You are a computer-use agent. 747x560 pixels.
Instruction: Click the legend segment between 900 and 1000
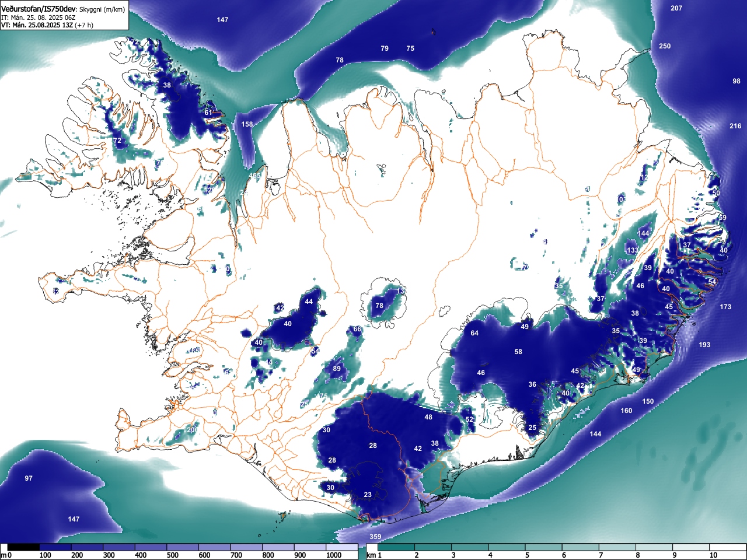coord(310,548)
